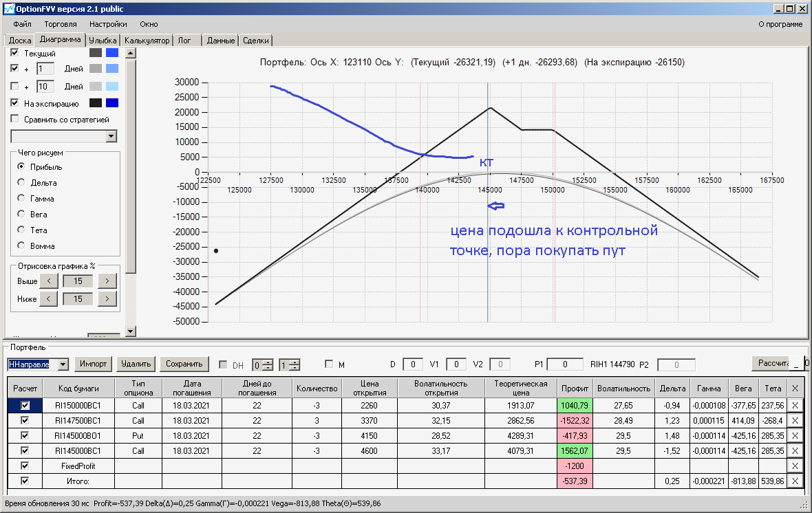812x513 pixels.
Task: Open the strategy comparison dropdown
Action: [111, 136]
